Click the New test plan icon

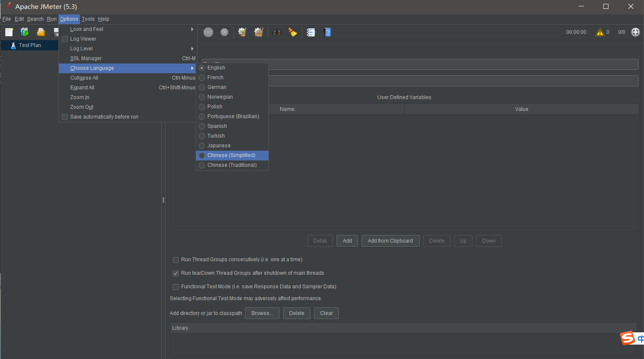[x=9, y=32]
